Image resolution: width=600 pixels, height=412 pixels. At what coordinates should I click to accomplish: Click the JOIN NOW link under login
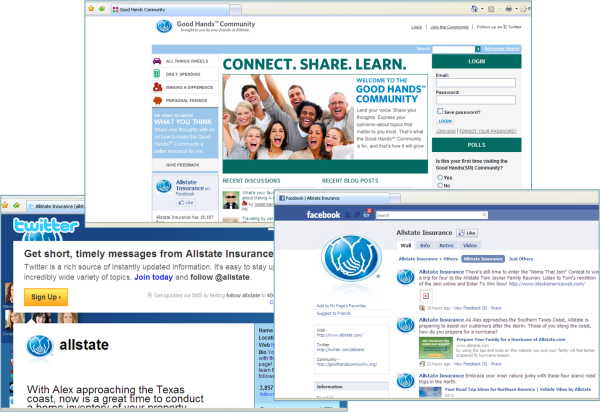pos(446,131)
